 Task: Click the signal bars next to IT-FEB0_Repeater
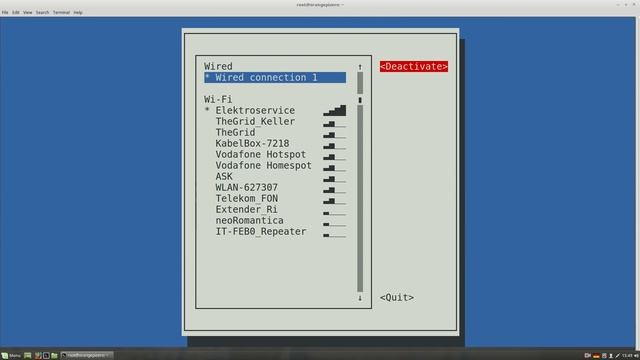335,235
